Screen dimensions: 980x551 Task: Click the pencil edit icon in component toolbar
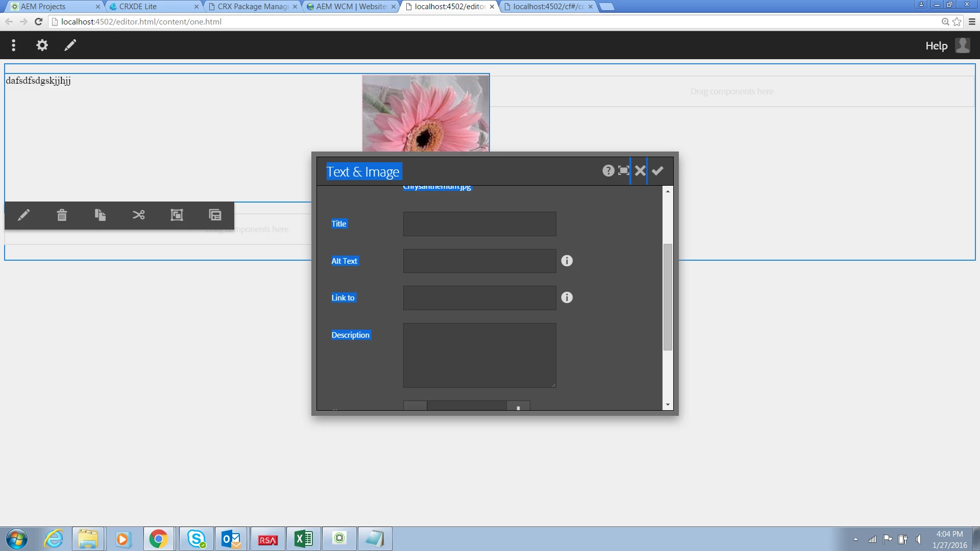[23, 215]
